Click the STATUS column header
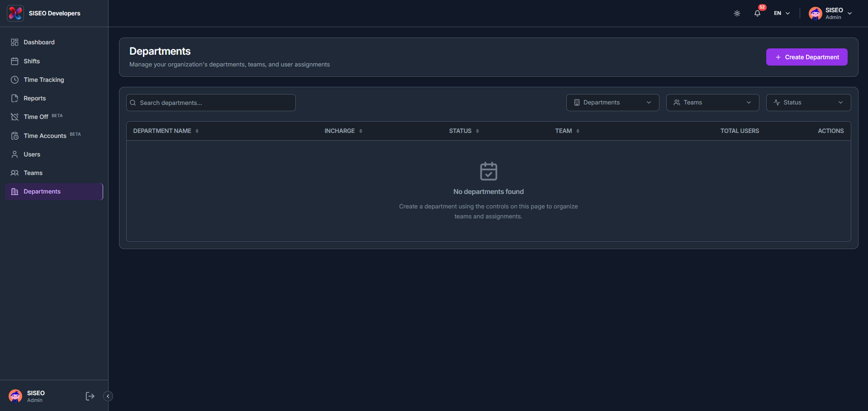 tap(460, 131)
